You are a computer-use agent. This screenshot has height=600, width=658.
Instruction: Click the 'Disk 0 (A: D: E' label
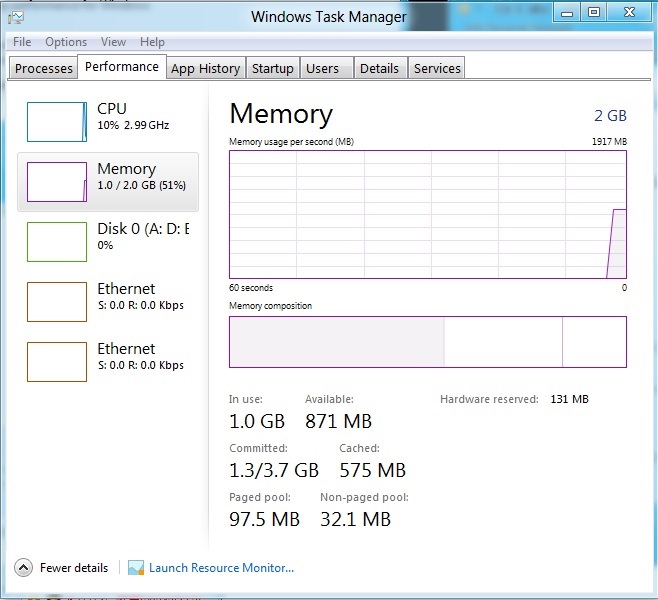point(143,229)
